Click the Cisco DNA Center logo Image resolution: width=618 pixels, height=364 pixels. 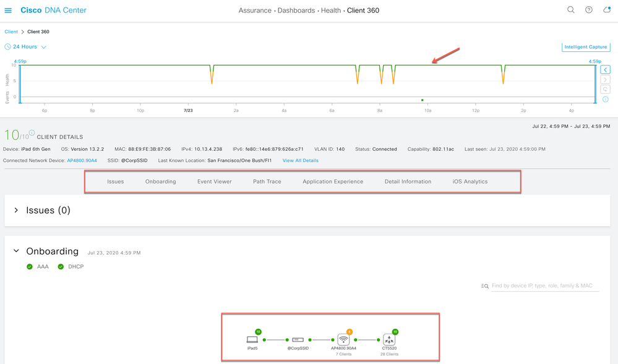53,11
